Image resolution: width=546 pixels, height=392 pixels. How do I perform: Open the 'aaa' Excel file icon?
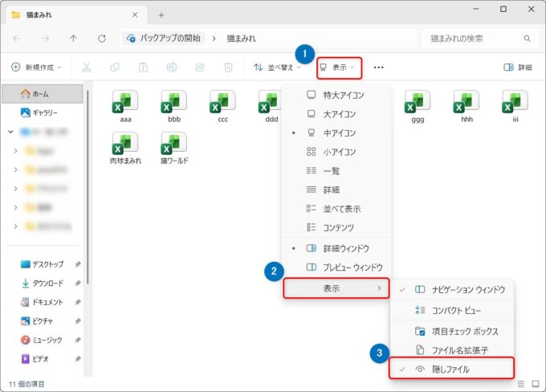tap(125, 105)
